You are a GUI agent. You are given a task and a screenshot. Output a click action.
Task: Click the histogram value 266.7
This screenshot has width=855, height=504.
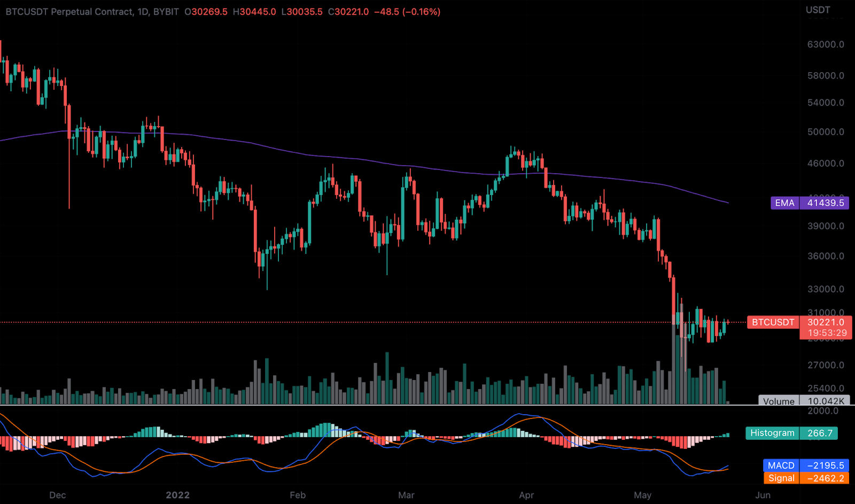pos(820,433)
